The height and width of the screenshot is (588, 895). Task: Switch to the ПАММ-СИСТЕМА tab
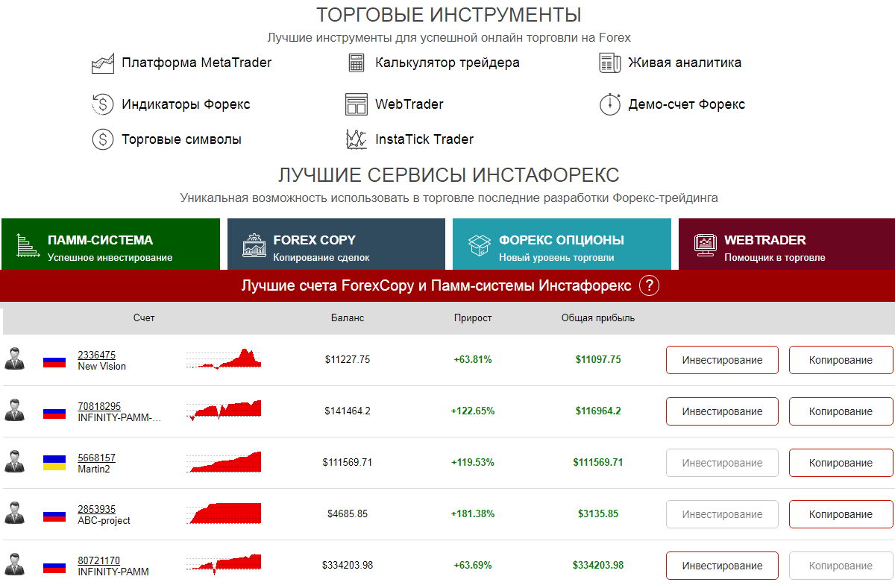tap(110, 244)
